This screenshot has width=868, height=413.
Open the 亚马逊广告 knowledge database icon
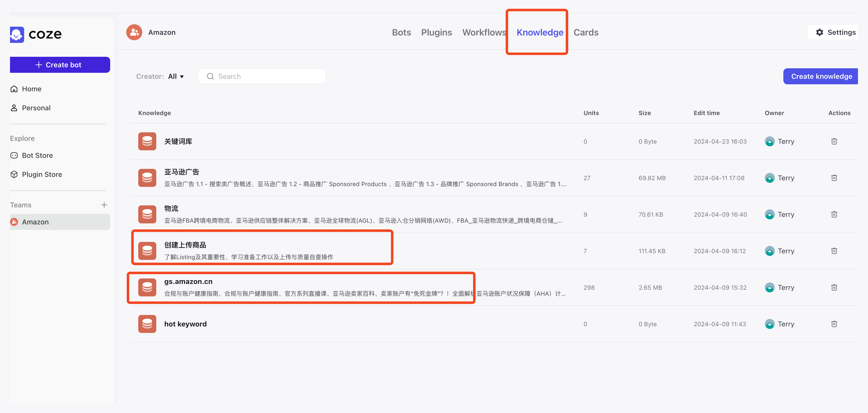click(147, 178)
